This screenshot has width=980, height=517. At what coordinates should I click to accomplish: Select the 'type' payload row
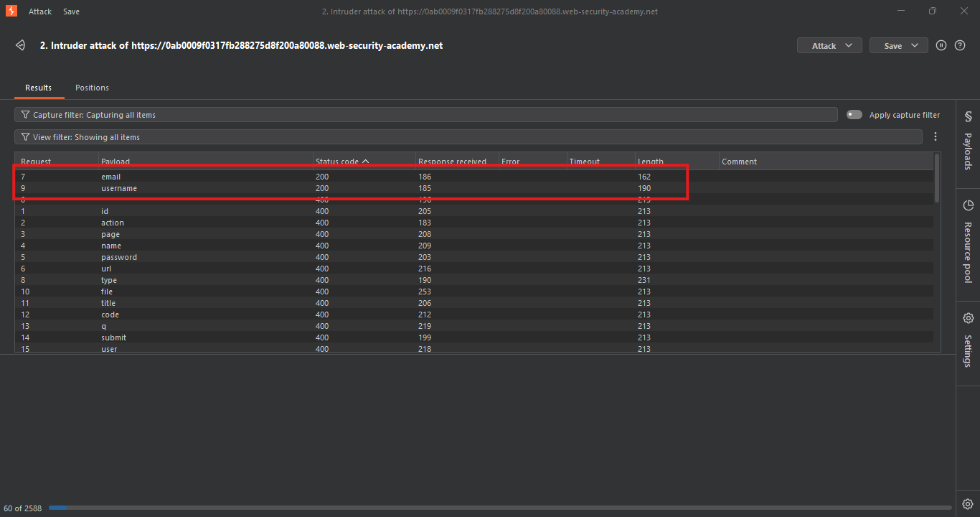click(x=473, y=280)
